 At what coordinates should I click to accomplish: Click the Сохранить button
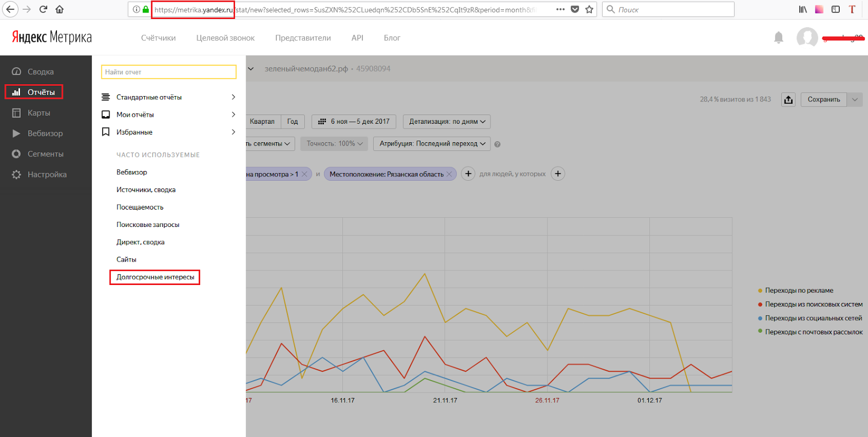824,99
